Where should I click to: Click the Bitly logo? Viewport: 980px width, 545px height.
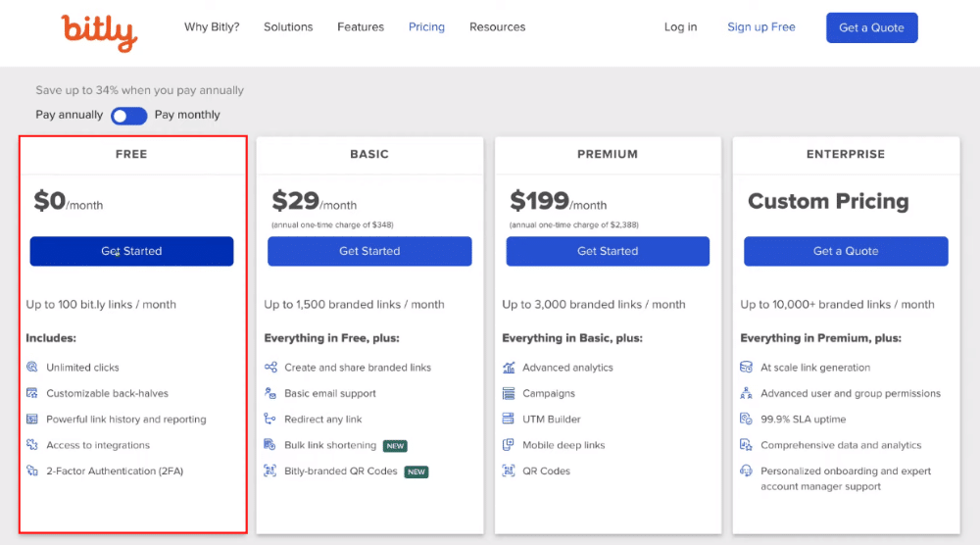[x=99, y=32]
